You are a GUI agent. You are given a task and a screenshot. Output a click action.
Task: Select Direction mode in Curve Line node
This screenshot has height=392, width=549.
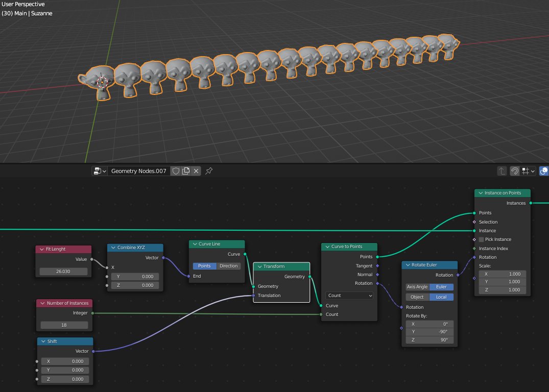229,266
